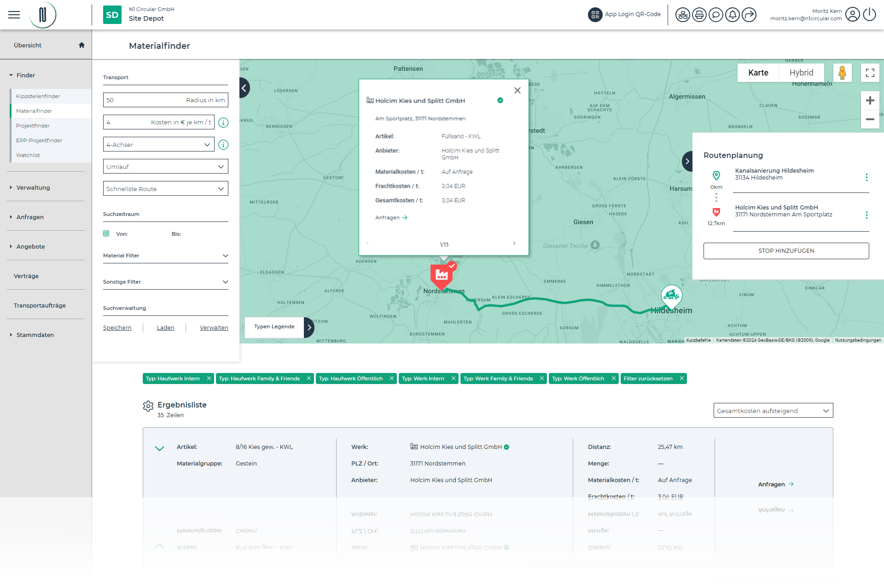Open the chat messages icon

tap(715, 15)
